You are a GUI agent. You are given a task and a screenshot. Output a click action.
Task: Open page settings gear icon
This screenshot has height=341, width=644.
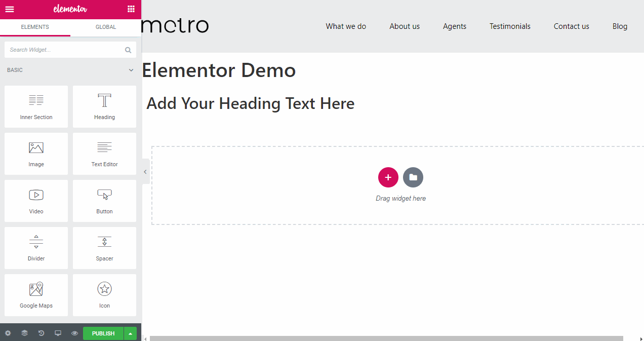point(8,333)
